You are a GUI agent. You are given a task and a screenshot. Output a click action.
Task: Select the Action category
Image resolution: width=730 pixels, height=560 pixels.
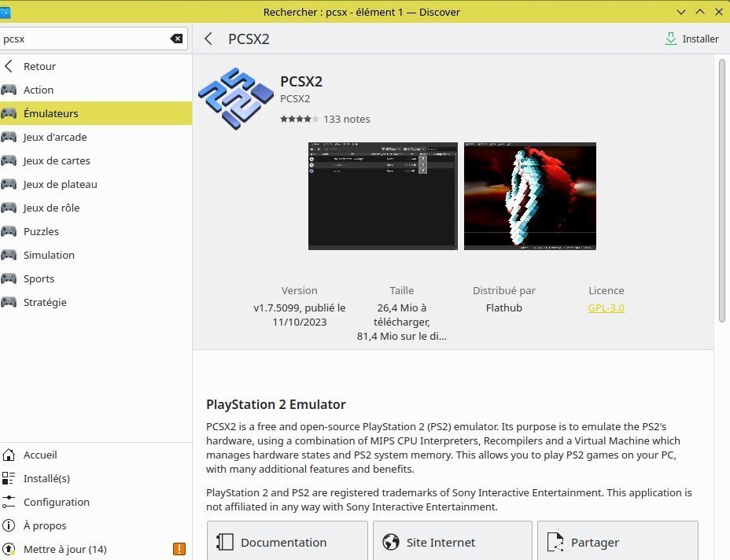tap(95, 90)
